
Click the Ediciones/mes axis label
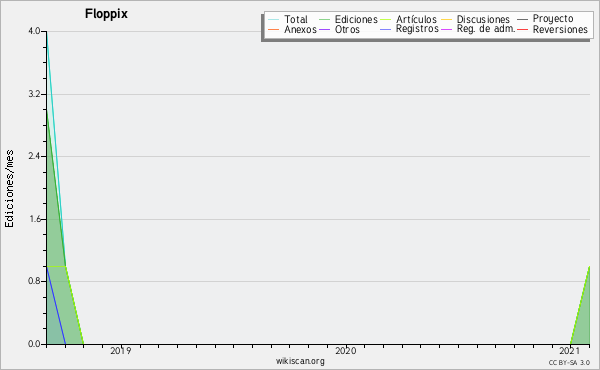pos(9,189)
